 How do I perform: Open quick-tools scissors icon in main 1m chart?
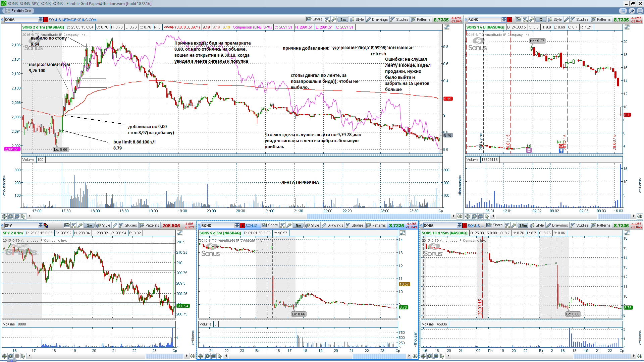click(x=327, y=19)
